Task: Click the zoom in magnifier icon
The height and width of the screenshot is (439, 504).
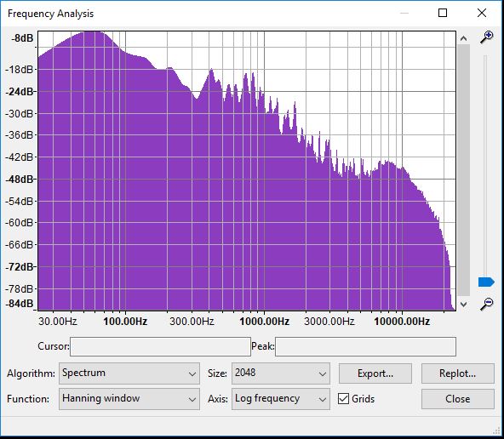Action: (x=487, y=37)
